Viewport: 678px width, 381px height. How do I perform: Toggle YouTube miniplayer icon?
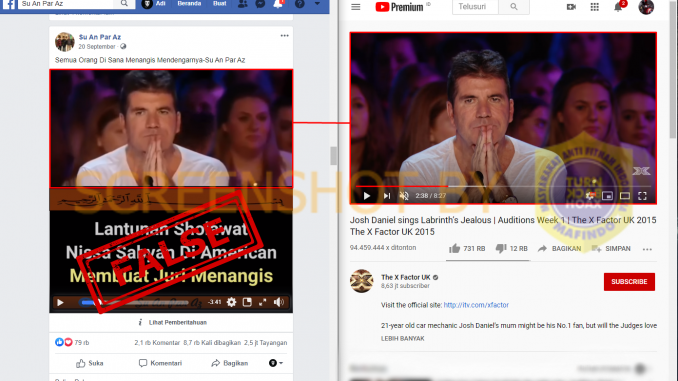point(608,196)
